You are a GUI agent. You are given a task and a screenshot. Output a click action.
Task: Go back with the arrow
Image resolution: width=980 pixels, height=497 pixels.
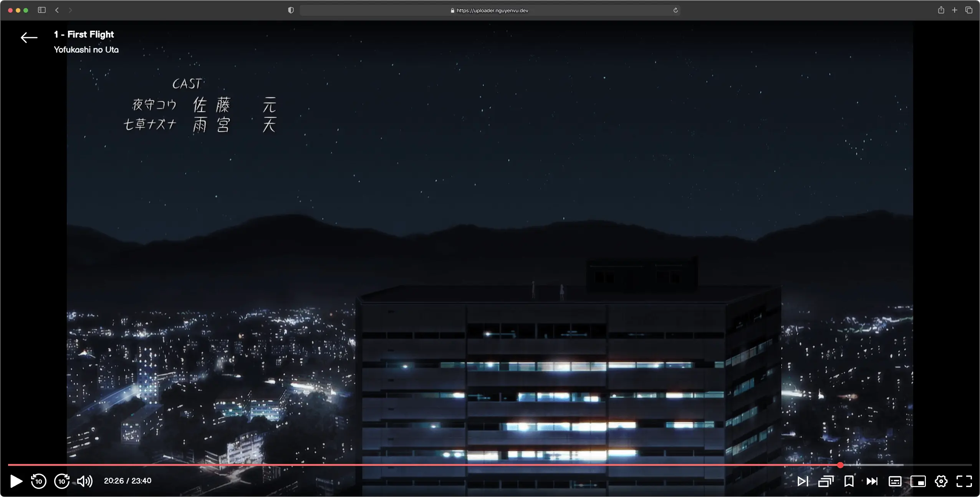[x=29, y=38]
